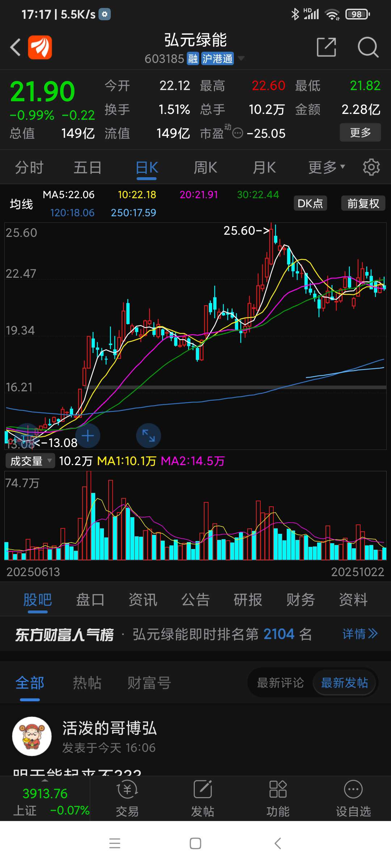The width and height of the screenshot is (391, 868).
Task: Tap the 发帖 post compose icon
Action: pyautogui.click(x=203, y=789)
